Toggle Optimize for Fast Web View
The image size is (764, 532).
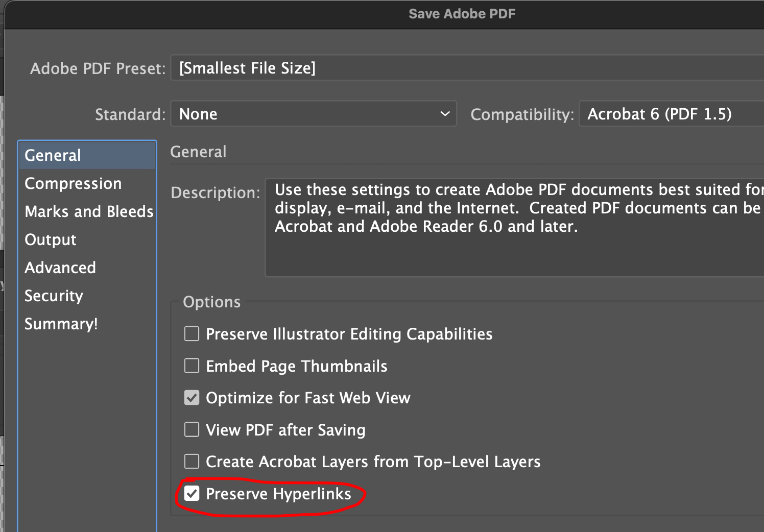coord(192,398)
